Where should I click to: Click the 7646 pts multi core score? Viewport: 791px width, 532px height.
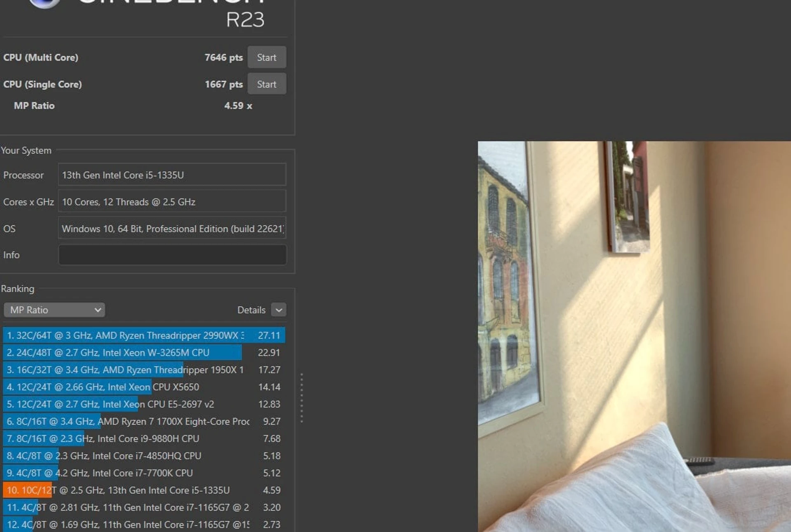[224, 57]
